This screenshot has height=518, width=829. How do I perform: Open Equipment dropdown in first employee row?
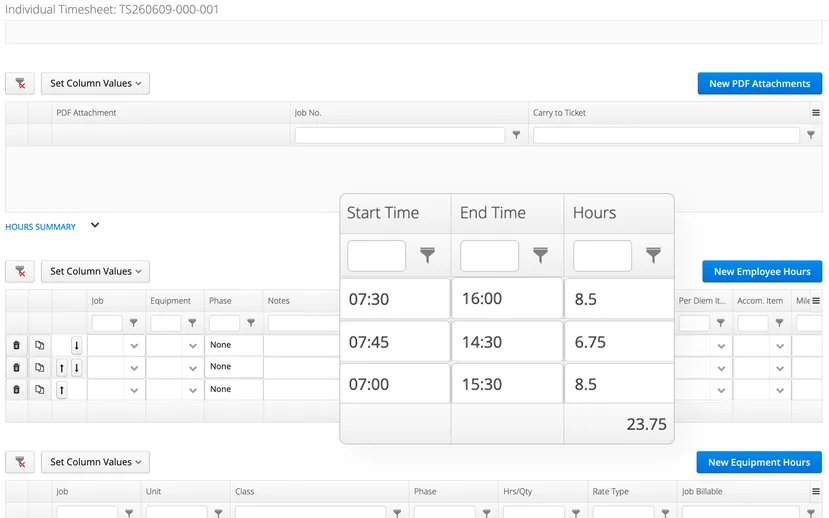193,346
